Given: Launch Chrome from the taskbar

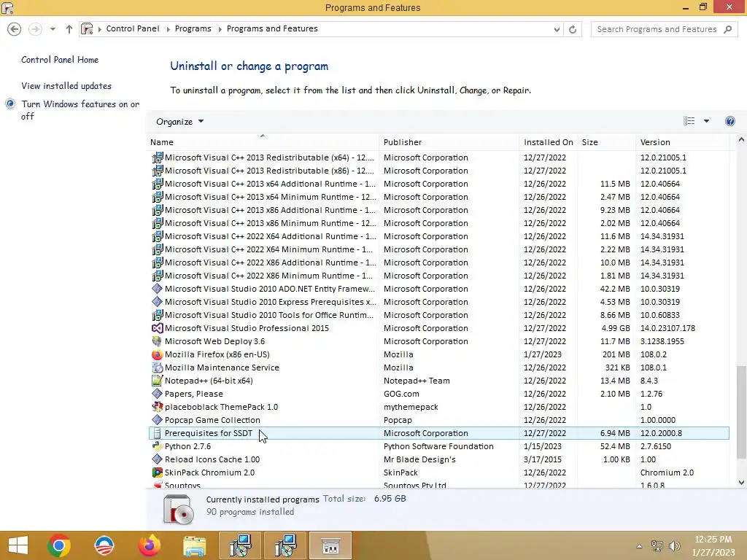Looking at the screenshot, I should coord(59,545).
